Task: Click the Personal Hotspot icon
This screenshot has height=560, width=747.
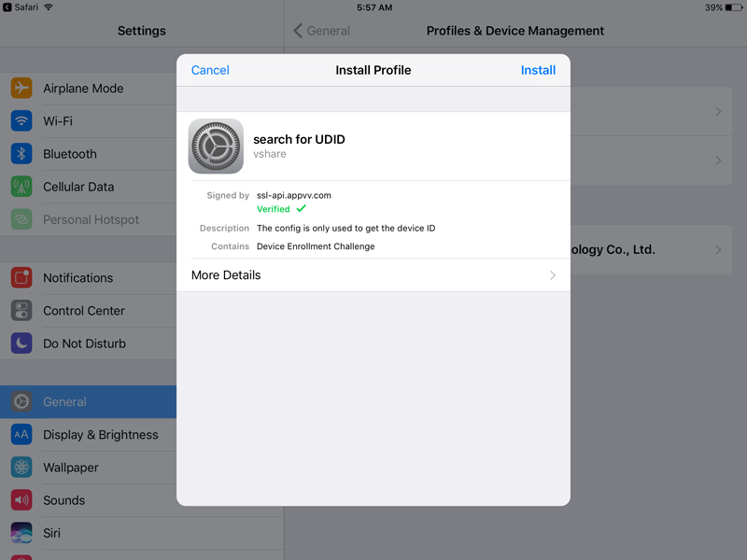Action: click(21, 219)
